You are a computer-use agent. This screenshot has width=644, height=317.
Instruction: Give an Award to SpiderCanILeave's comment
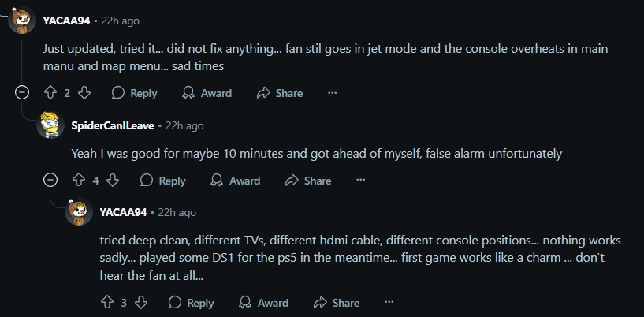236,181
